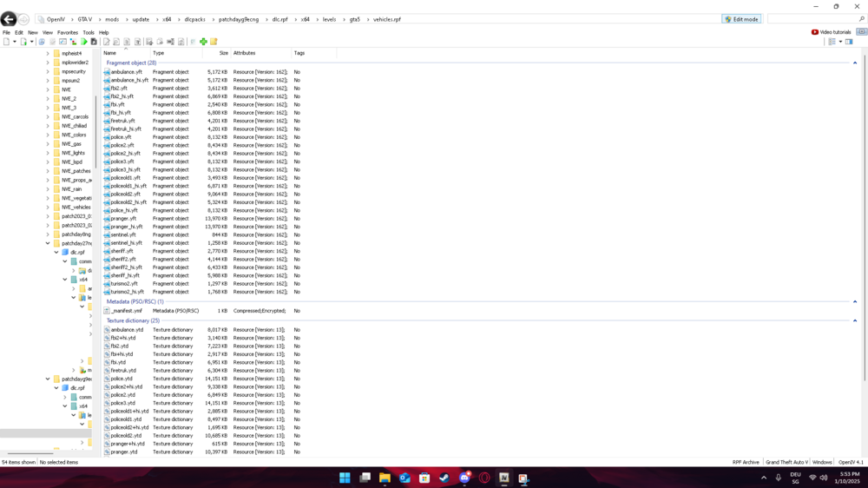Expand the mpheist4 folder tree node

[x=48, y=54]
